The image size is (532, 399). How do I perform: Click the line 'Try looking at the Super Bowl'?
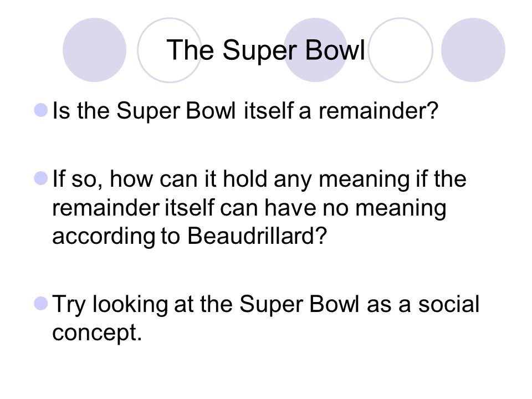pyautogui.click(x=206, y=304)
